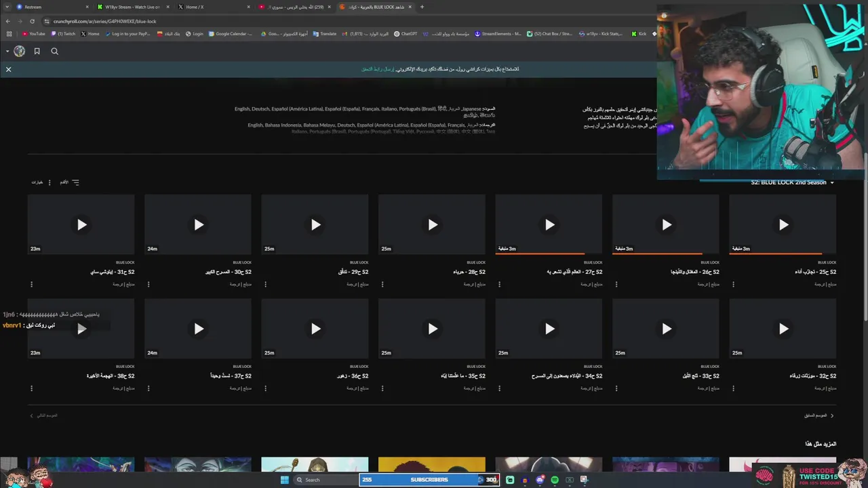Play episode S2 E28 thumbnail
The width and height of the screenshot is (868, 488).
click(x=432, y=224)
